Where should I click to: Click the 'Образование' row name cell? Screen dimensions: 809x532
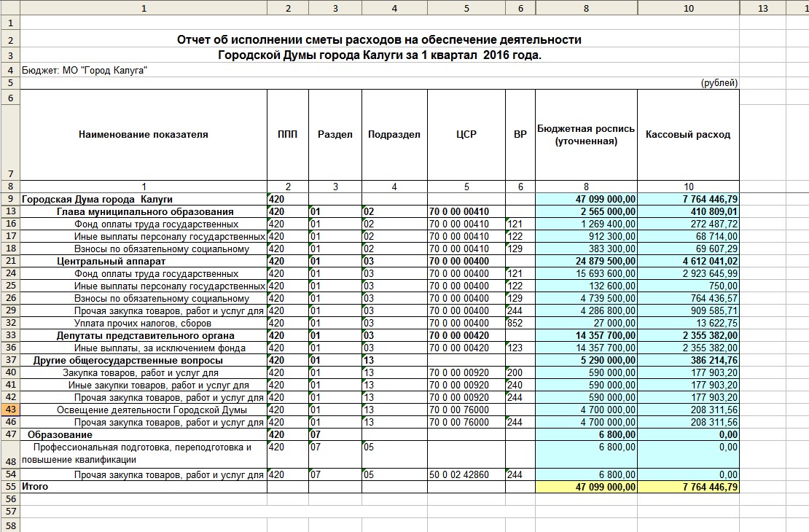tap(65, 434)
